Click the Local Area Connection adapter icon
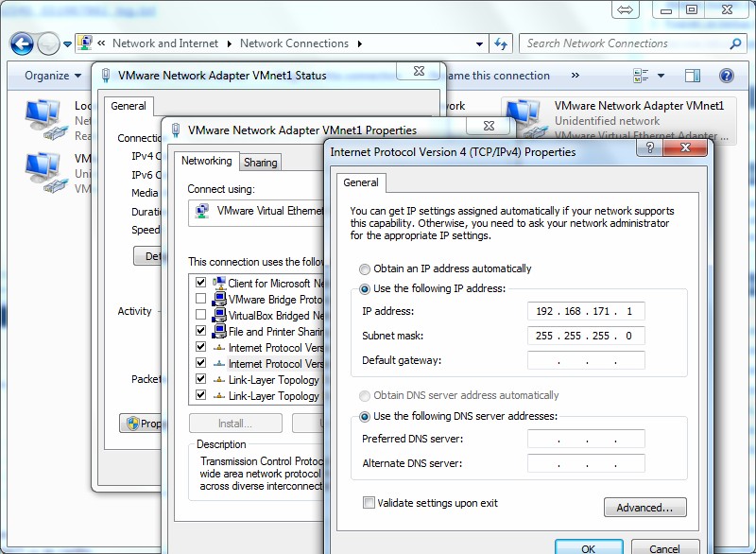 (x=44, y=119)
